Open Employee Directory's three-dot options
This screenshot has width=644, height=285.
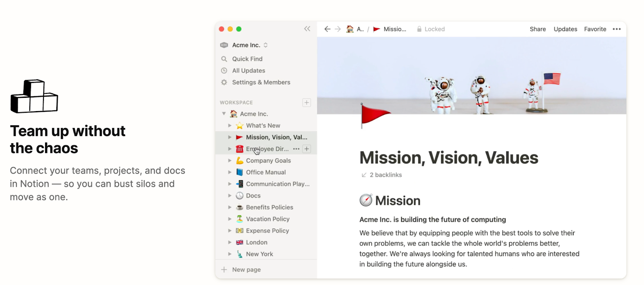pyautogui.click(x=296, y=149)
